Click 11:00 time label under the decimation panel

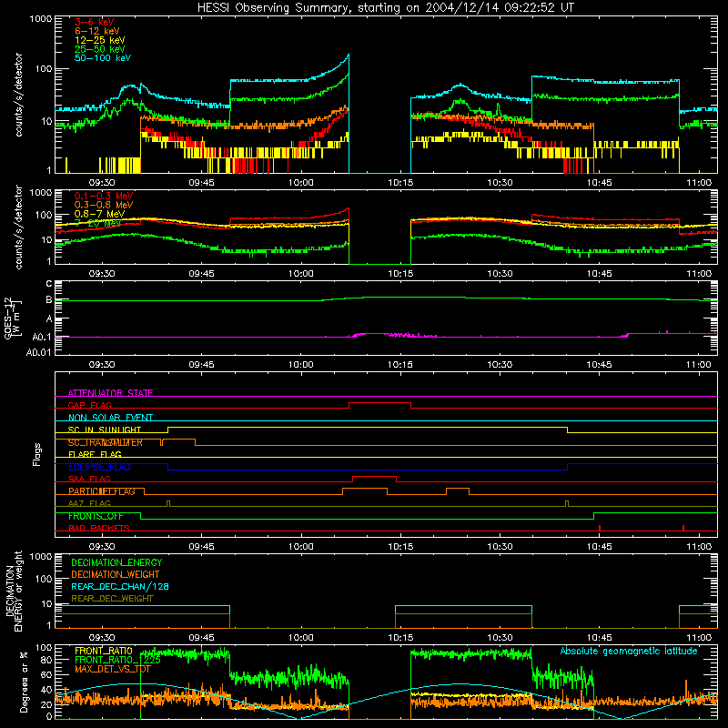699,638
